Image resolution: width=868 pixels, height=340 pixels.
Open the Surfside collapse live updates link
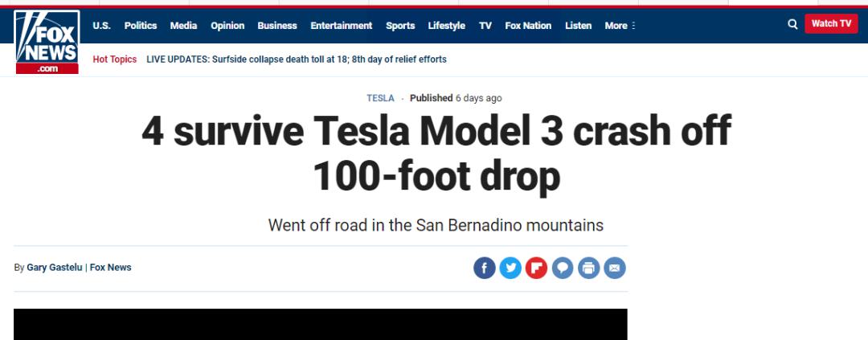click(x=297, y=59)
